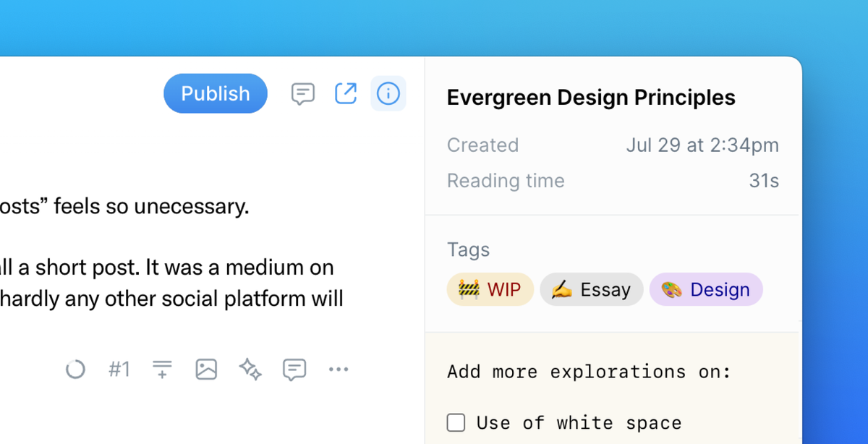Select the Essay tag
The image size is (868, 444).
click(592, 289)
